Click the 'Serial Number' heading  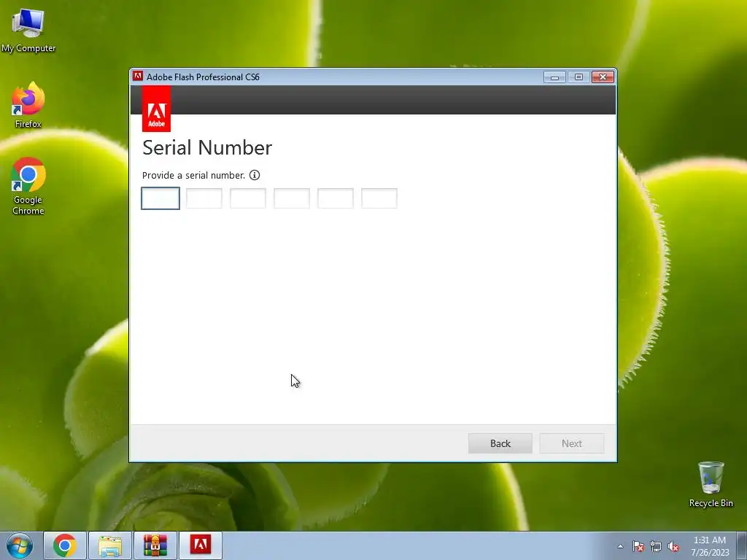[207, 147]
